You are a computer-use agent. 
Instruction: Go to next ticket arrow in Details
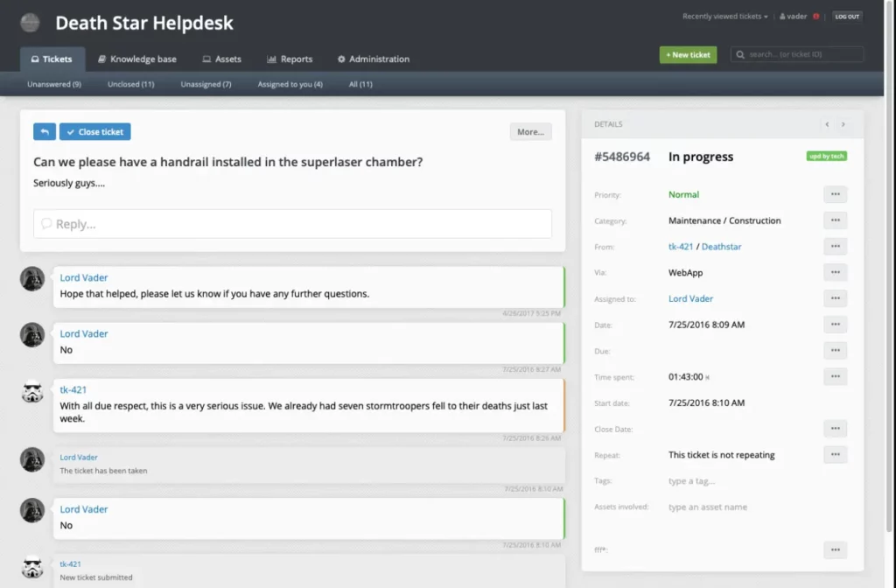coord(843,124)
